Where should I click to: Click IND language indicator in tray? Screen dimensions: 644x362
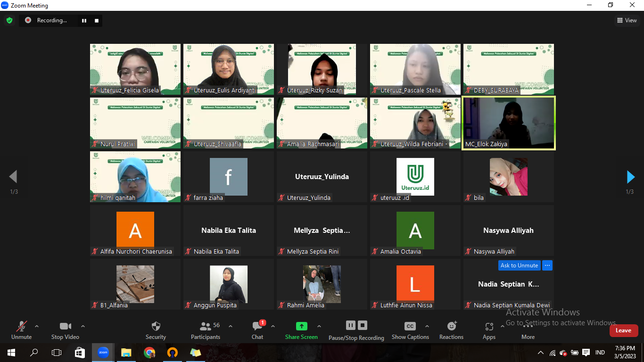600,352
